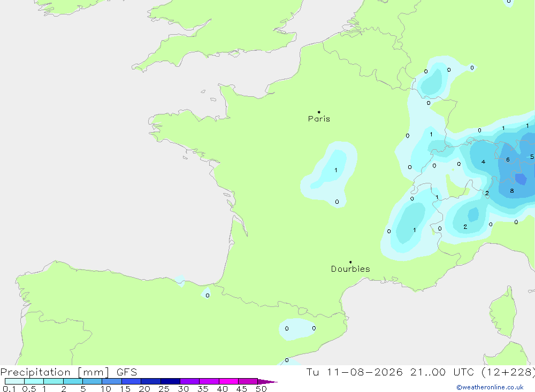Click the legend label 50
The width and height of the screenshot is (535, 392).
click(262, 389)
